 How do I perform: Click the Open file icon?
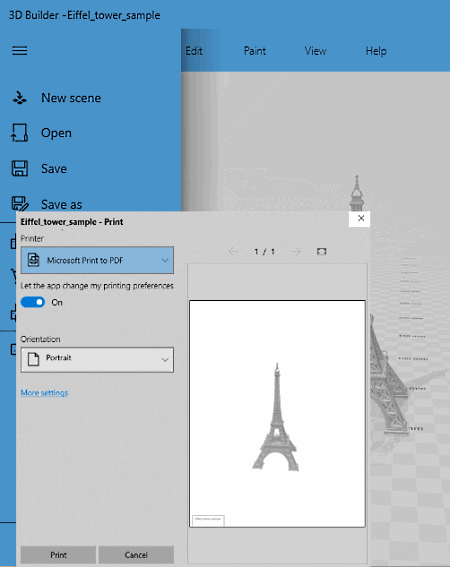[20, 133]
